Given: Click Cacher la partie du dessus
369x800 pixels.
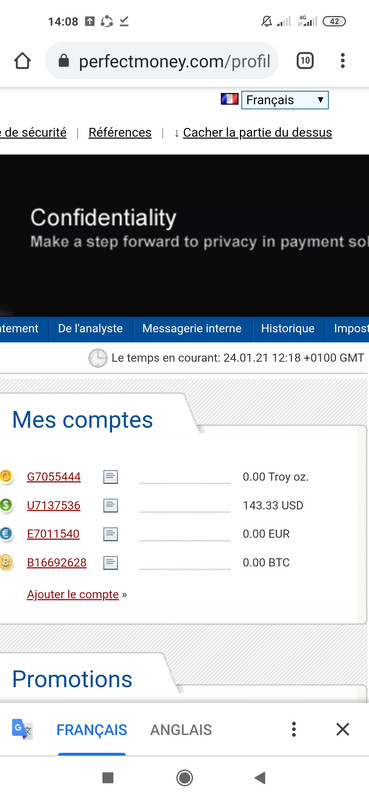Looking at the screenshot, I should (x=257, y=133).
